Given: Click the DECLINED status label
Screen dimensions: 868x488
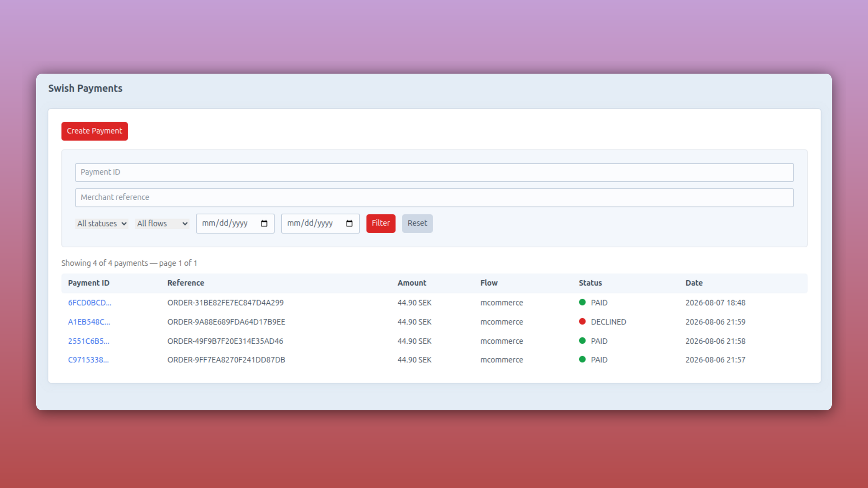Looking at the screenshot, I should click(609, 322).
